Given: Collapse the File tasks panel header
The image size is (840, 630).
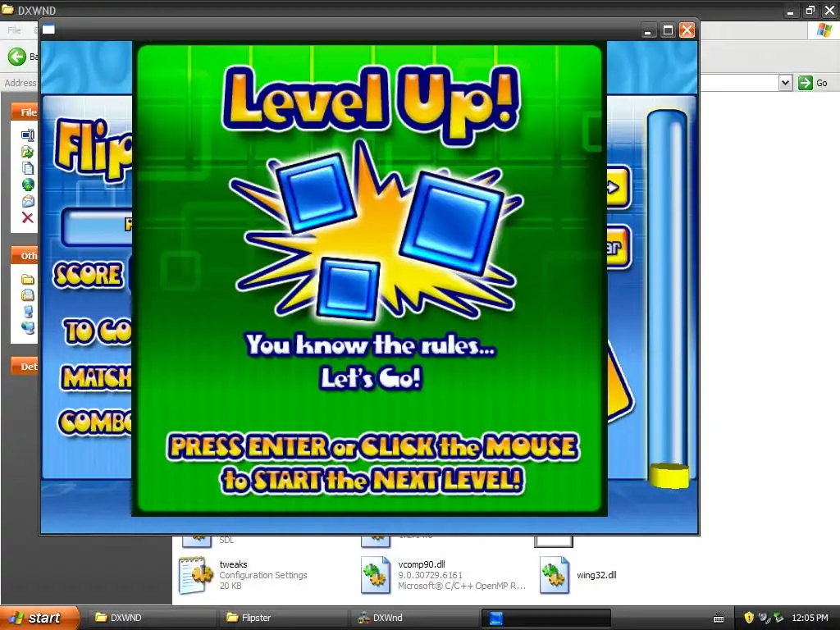Looking at the screenshot, I should pyautogui.click(x=24, y=112).
